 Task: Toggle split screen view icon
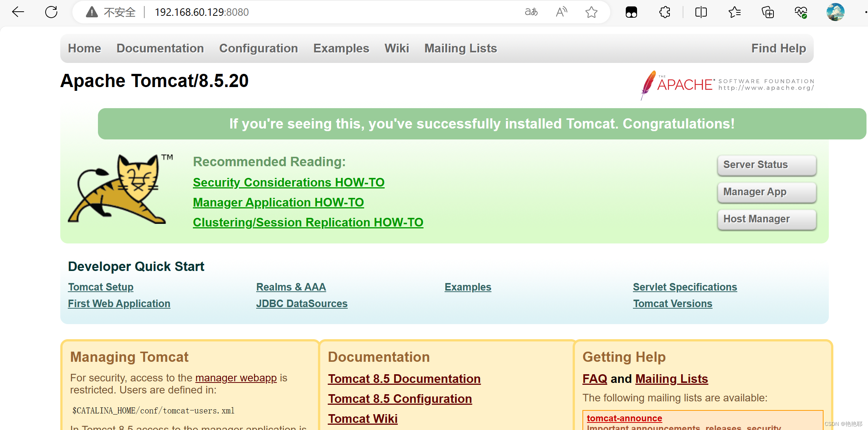(x=701, y=12)
